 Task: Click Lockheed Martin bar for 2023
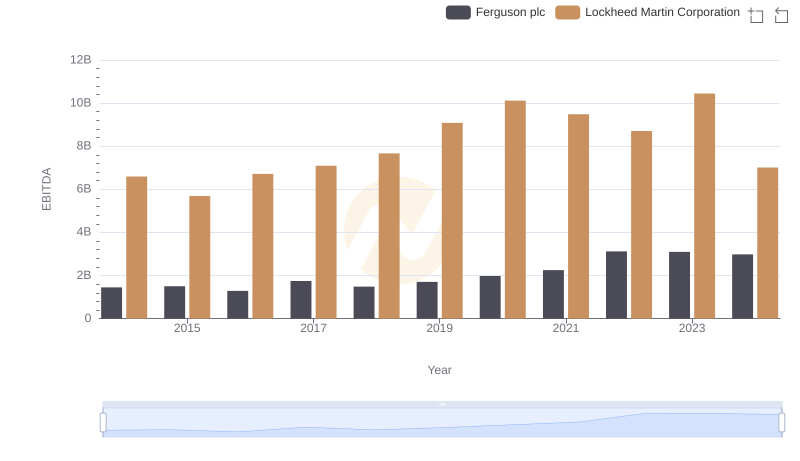[x=705, y=206]
